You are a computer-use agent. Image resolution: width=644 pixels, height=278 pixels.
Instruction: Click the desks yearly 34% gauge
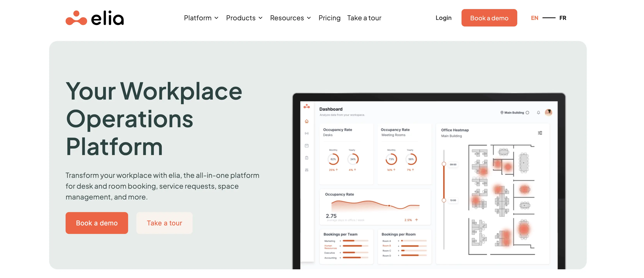click(353, 159)
